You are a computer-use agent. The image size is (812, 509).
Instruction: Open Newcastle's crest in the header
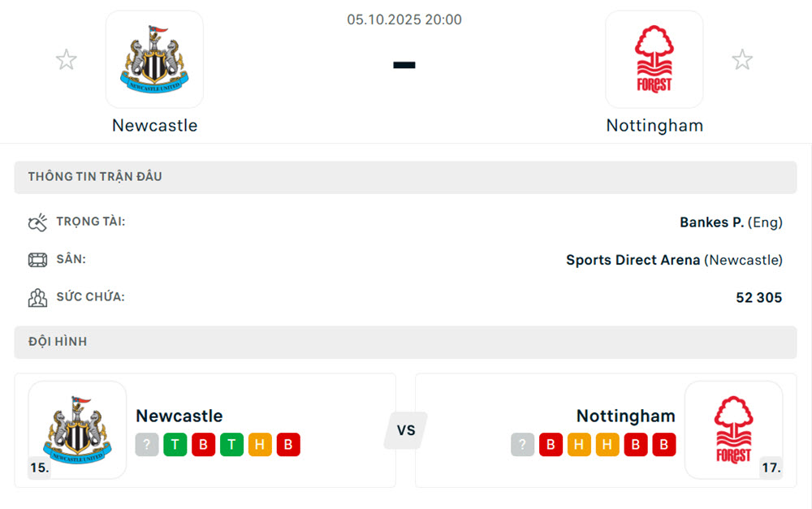click(154, 59)
